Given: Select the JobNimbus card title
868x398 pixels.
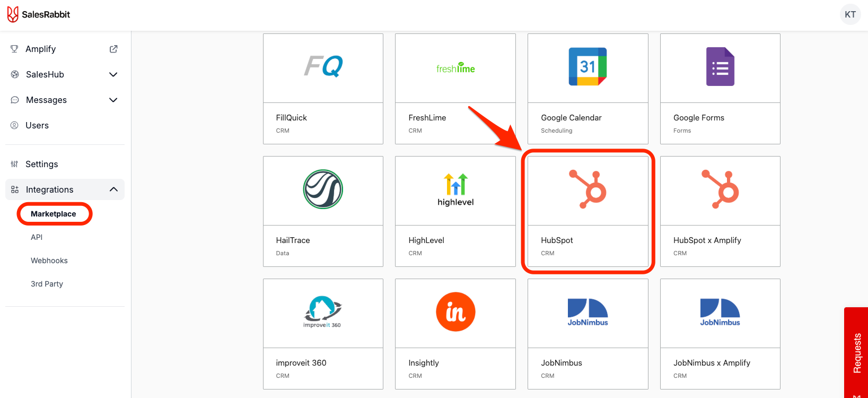Looking at the screenshot, I should 562,363.
